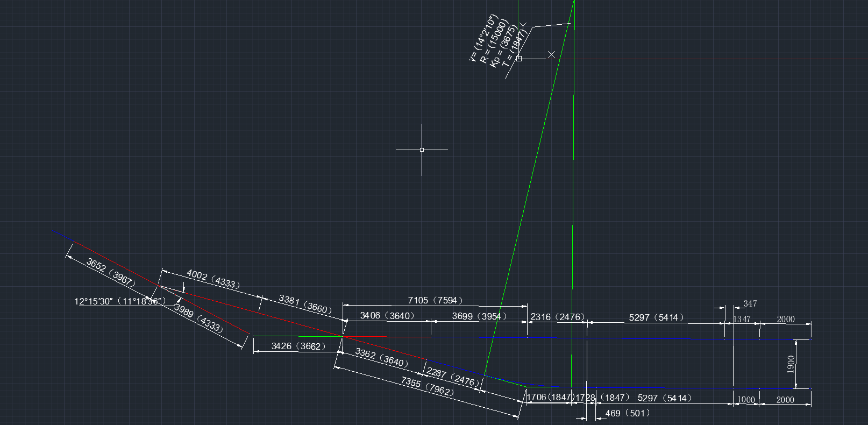This screenshot has width=868, height=425.
Task: Click the 469 (501) dimension label
Action: 627,413
